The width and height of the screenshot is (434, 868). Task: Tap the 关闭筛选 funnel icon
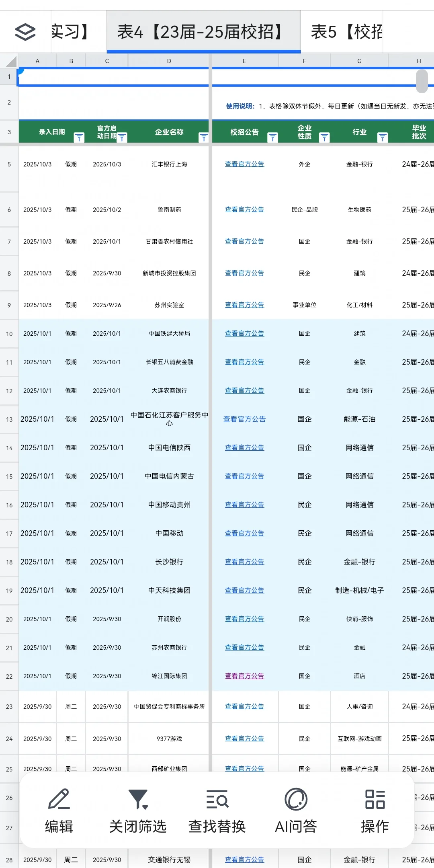(x=138, y=799)
